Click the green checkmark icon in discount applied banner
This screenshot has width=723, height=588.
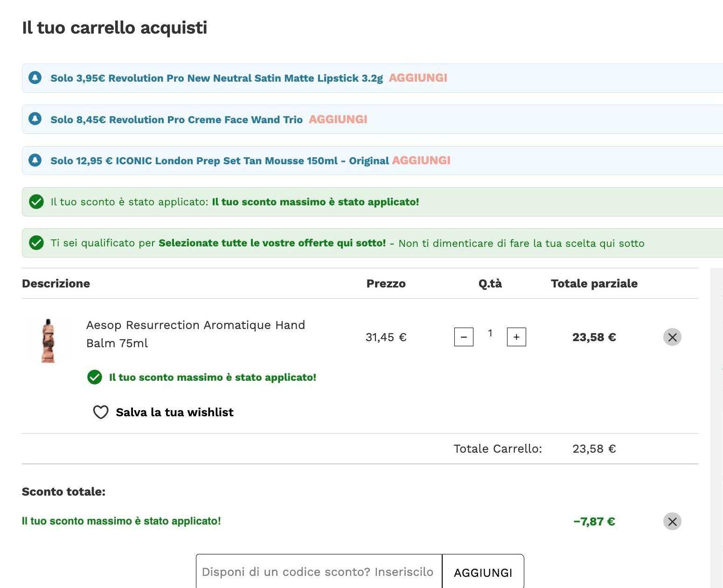pyautogui.click(x=36, y=202)
